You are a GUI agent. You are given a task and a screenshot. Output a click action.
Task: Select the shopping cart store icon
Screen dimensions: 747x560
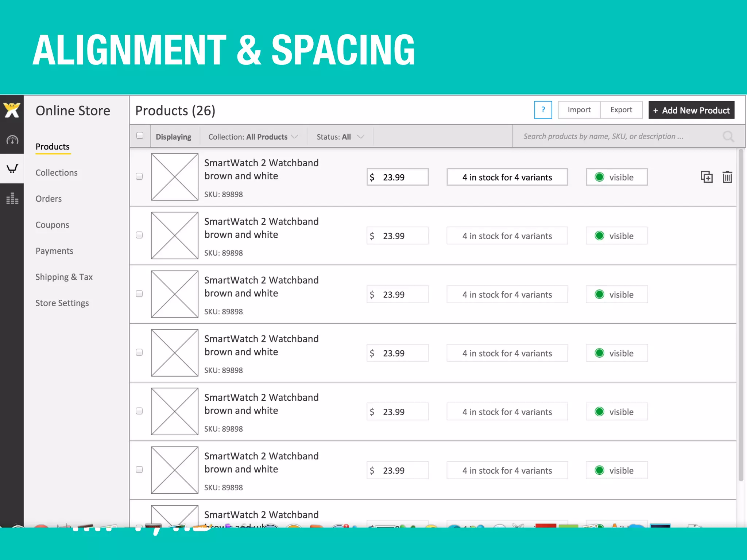[x=12, y=168]
